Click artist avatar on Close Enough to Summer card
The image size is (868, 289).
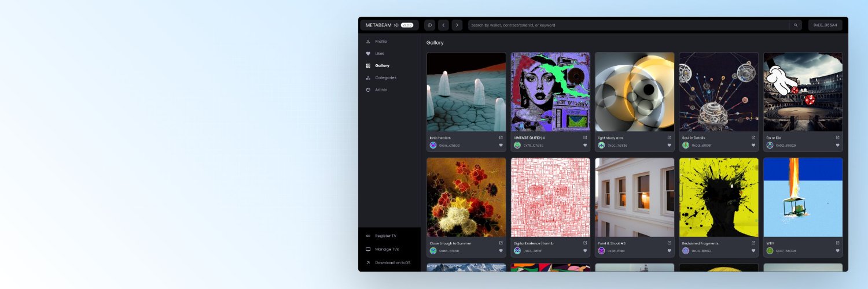pyautogui.click(x=433, y=251)
